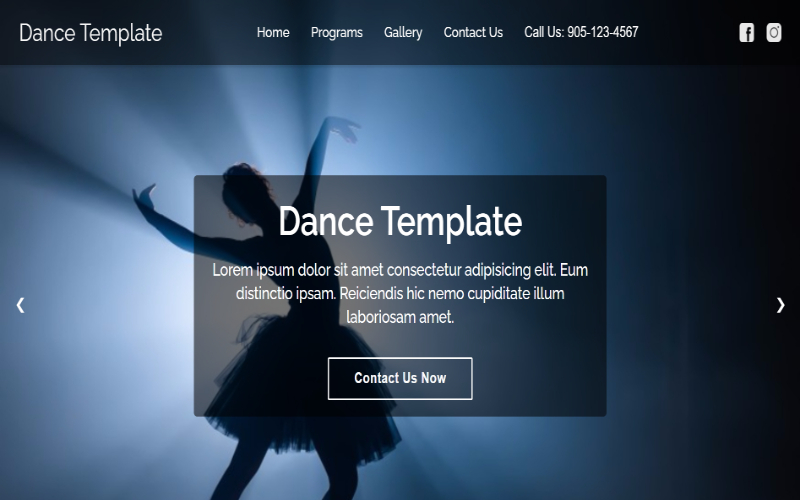Screen dimensions: 800x500
Task: Click the words laboriosam amet in the caption
Action: point(400,318)
